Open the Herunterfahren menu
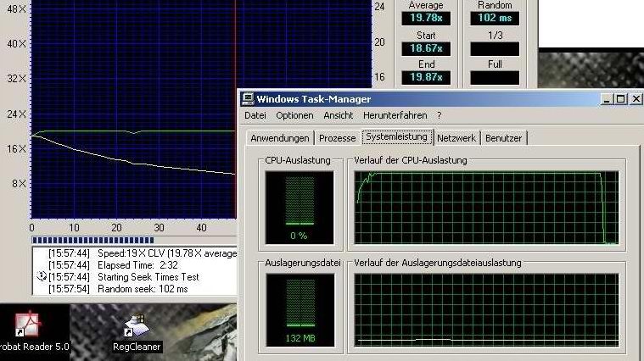The image size is (644, 361). [x=395, y=115]
